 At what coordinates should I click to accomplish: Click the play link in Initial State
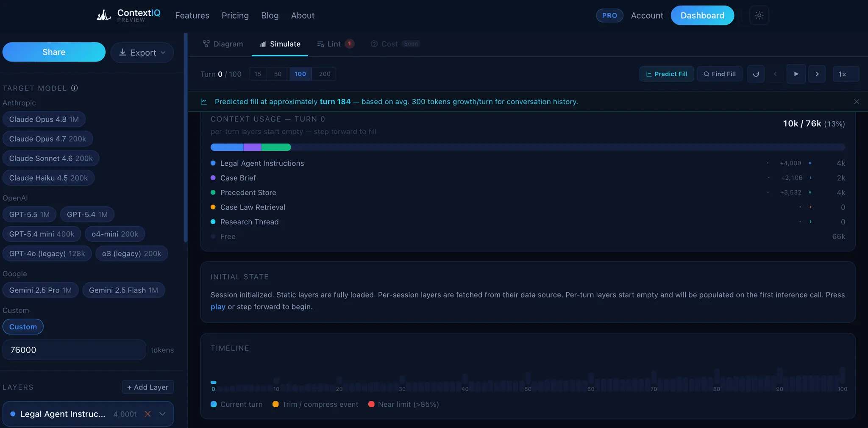coord(218,307)
